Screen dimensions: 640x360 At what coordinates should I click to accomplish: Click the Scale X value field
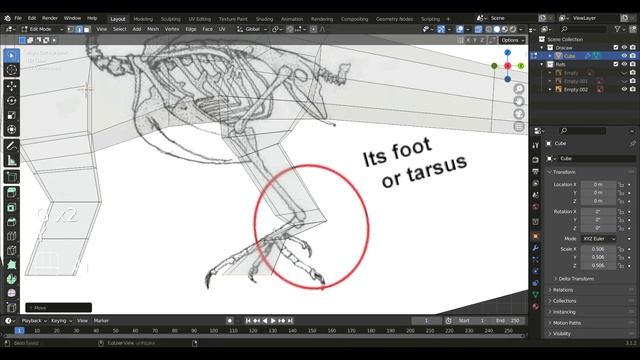click(598, 249)
